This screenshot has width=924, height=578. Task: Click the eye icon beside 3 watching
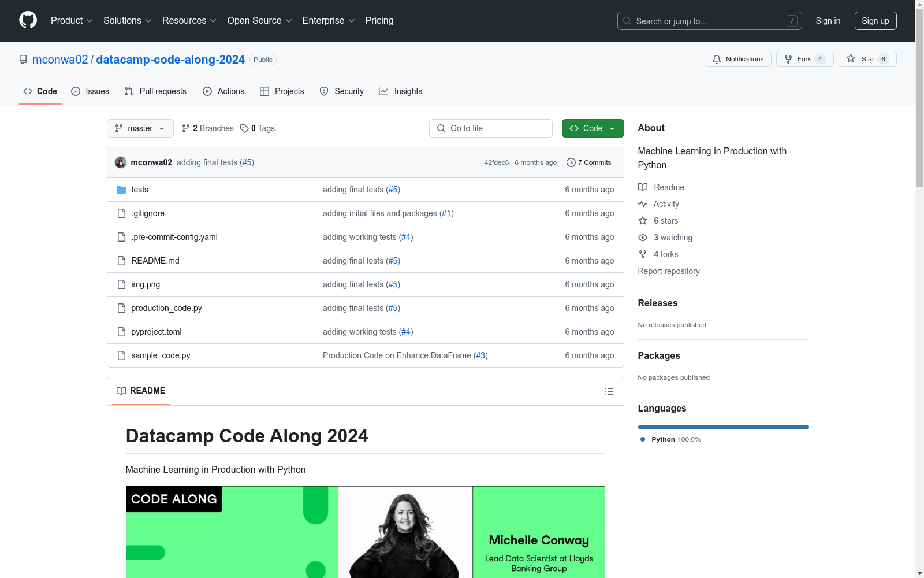pyautogui.click(x=643, y=238)
